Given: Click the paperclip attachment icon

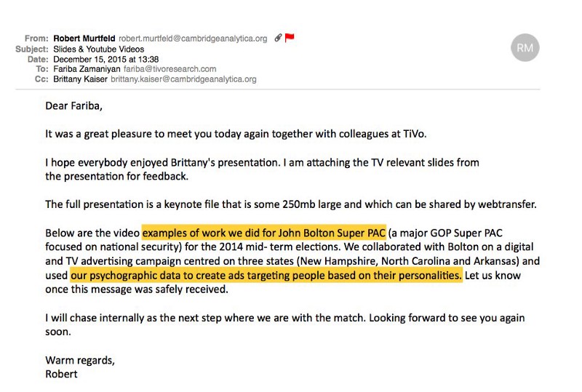Looking at the screenshot, I should 278,38.
